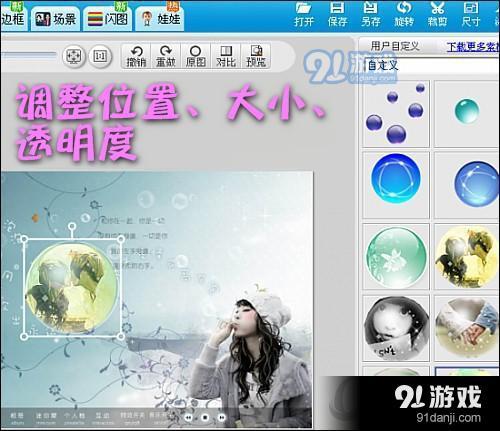
Task: Select the blue glowing orb material on left
Action: point(396,185)
